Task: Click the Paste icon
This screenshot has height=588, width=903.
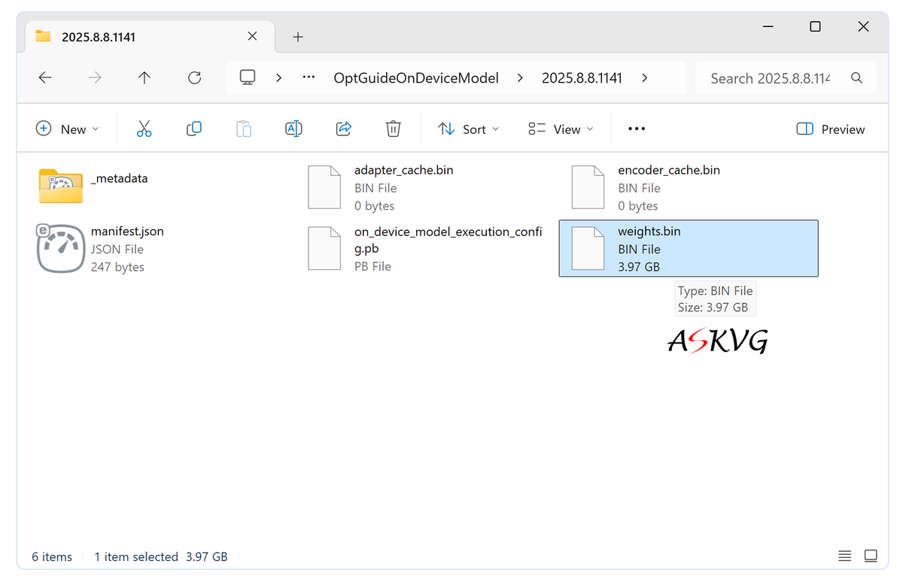Action: click(243, 129)
